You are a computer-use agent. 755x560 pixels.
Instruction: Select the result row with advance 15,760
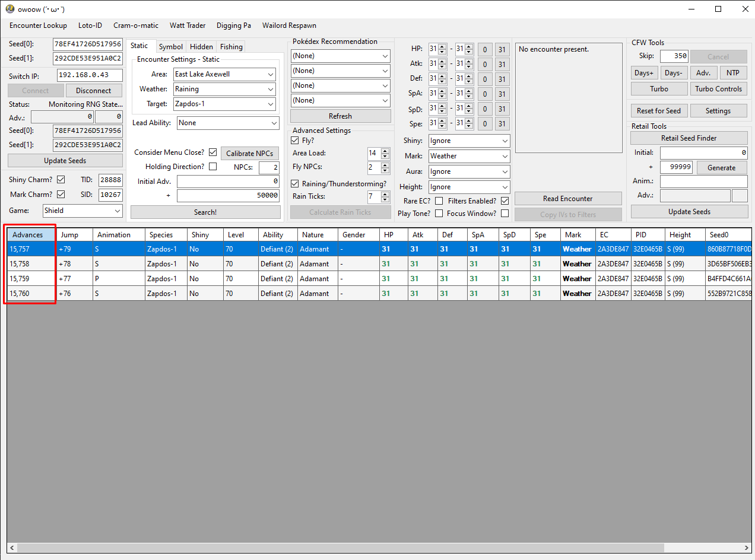379,294
